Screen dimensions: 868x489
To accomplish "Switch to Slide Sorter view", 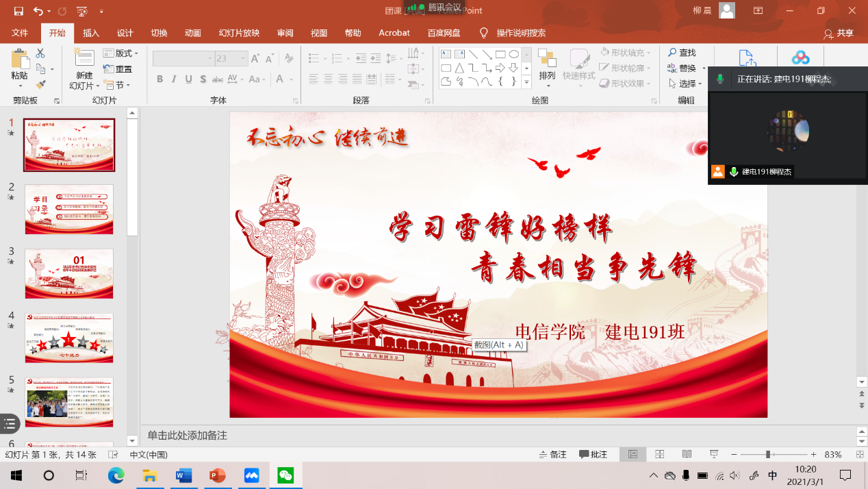I will (x=660, y=455).
